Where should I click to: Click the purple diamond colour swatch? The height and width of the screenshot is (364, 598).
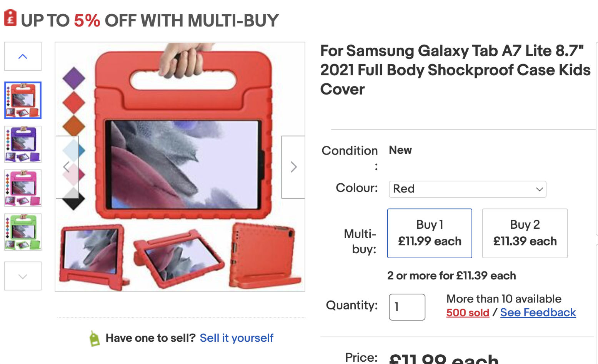pyautogui.click(x=73, y=78)
